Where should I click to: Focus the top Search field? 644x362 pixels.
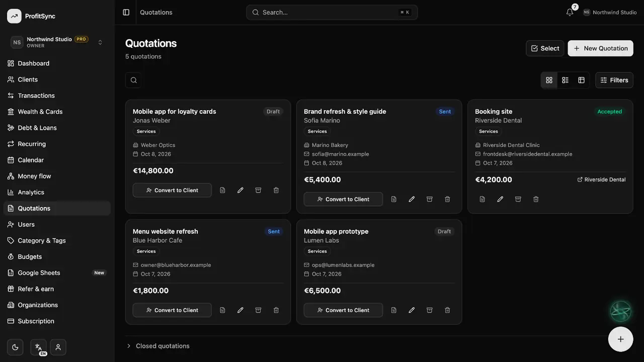click(332, 12)
